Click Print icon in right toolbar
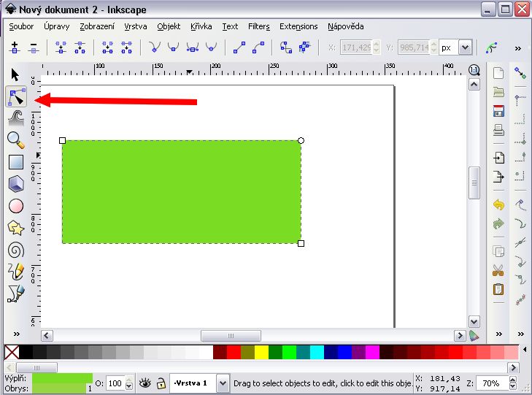 (498, 130)
